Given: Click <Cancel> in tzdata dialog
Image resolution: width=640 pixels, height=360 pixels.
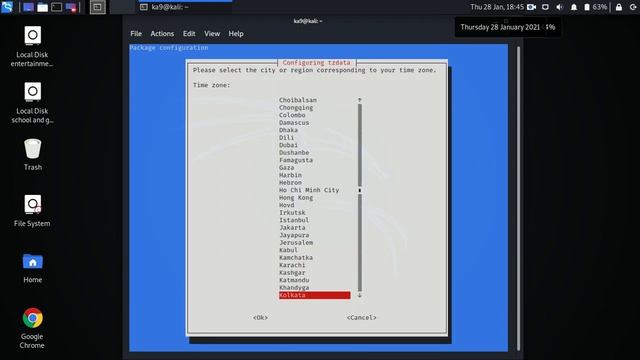Looking at the screenshot, I should (361, 317).
